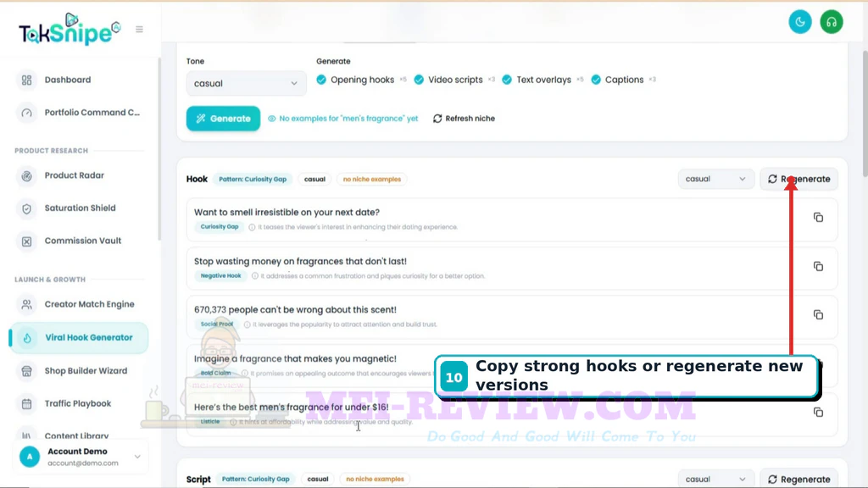
Task: Open Portfolio Command Center page
Action: coord(92,113)
